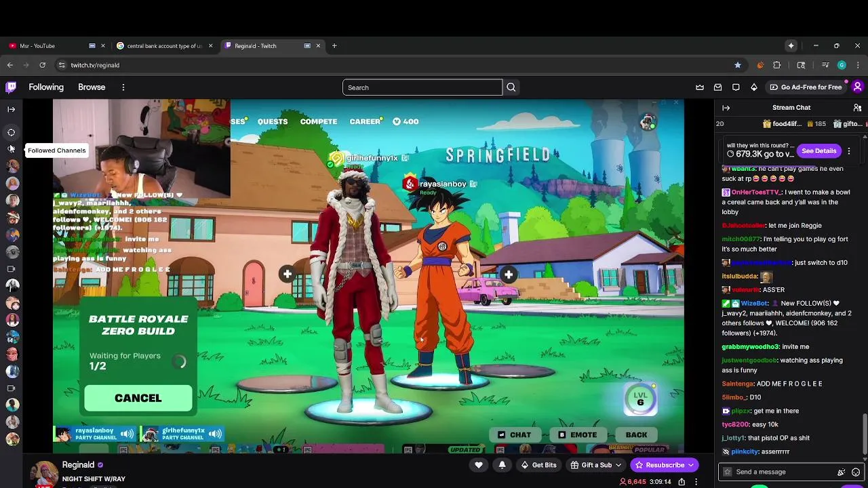This screenshot has height=488, width=868.
Task: Click the left plus add-player slot in game
Action: pyautogui.click(x=288, y=274)
